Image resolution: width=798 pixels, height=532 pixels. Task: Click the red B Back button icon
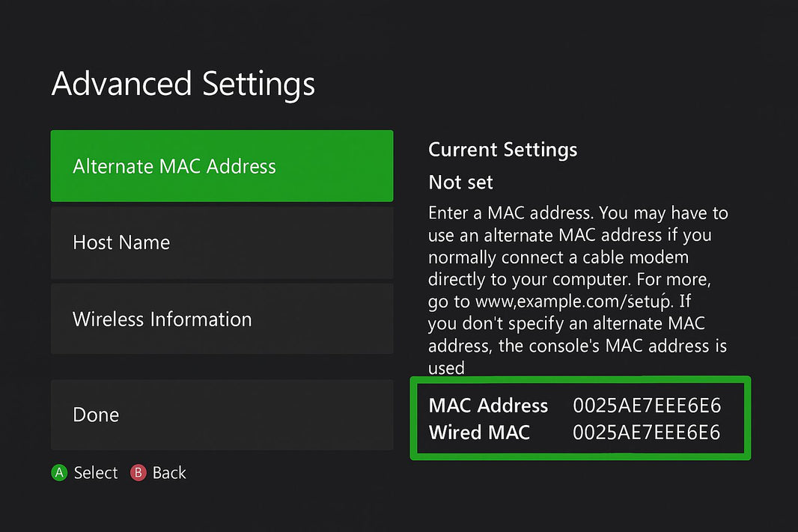(x=138, y=472)
